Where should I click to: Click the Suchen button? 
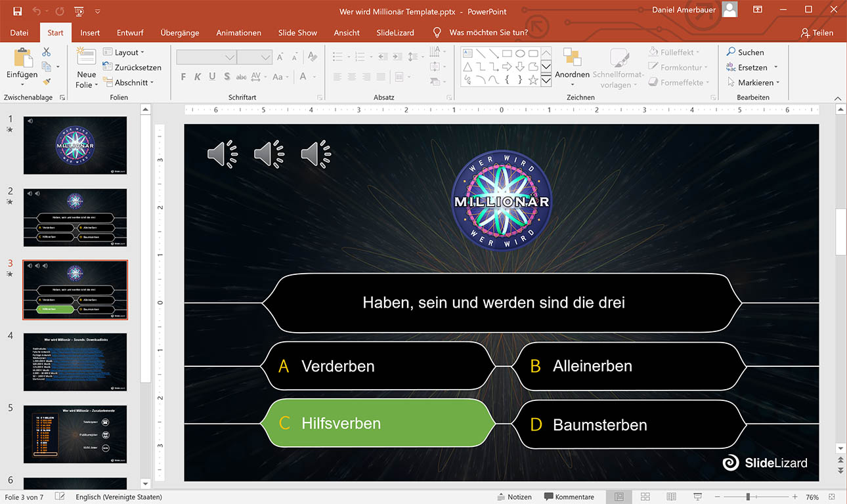pos(745,52)
